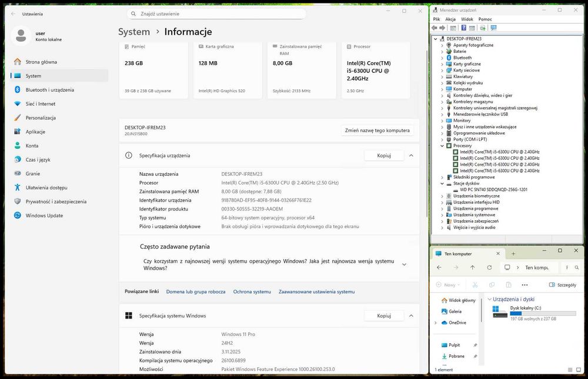The width and height of the screenshot is (588, 379).
Task: Click the scan for hardware changes monitor icon
Action: (x=493, y=28)
